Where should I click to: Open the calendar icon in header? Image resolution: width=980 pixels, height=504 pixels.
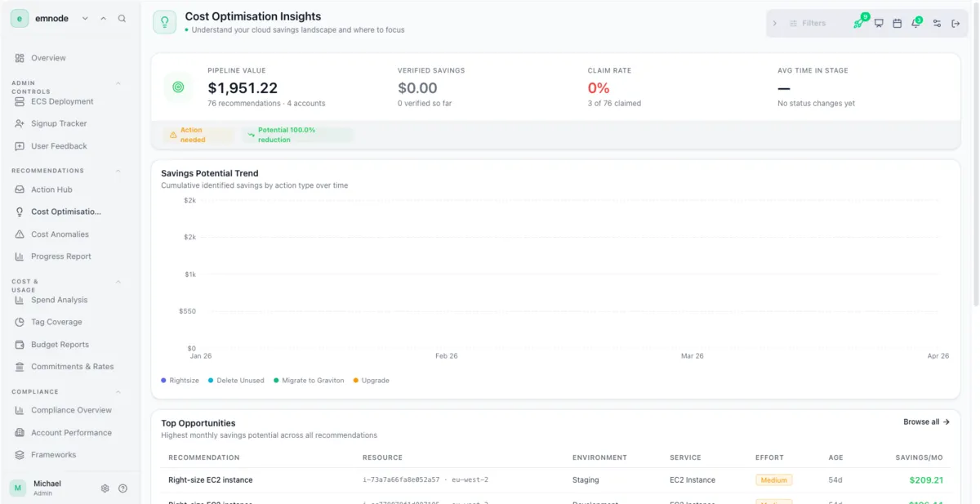[897, 23]
